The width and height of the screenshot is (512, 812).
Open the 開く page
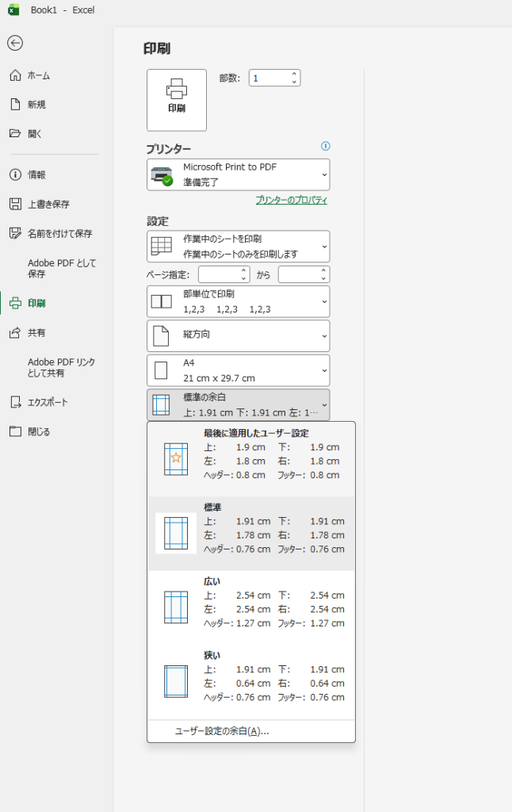(34, 134)
